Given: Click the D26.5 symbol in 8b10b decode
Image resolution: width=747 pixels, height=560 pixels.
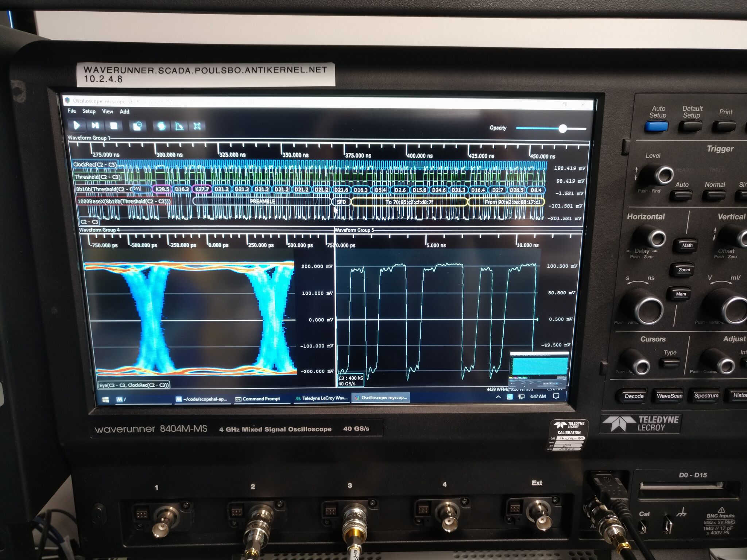Looking at the screenshot, I should 516,190.
